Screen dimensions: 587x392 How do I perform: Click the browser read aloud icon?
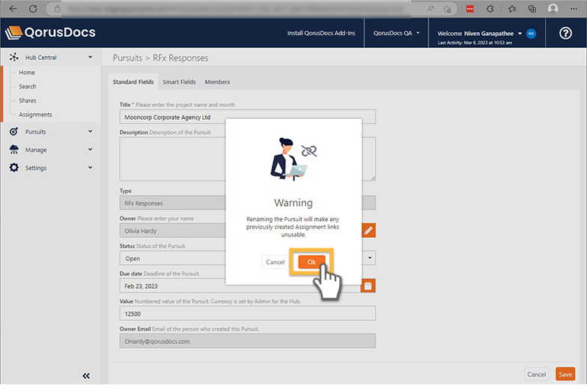pos(431,9)
